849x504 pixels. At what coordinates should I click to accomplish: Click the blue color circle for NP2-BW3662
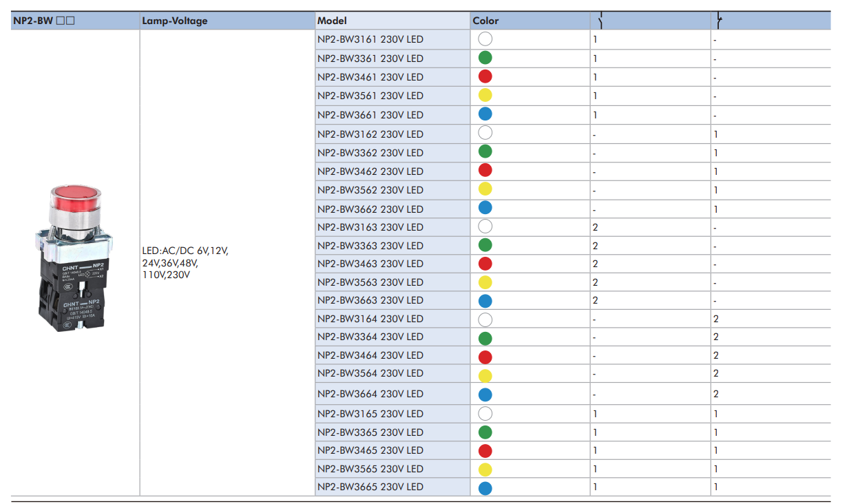point(485,208)
